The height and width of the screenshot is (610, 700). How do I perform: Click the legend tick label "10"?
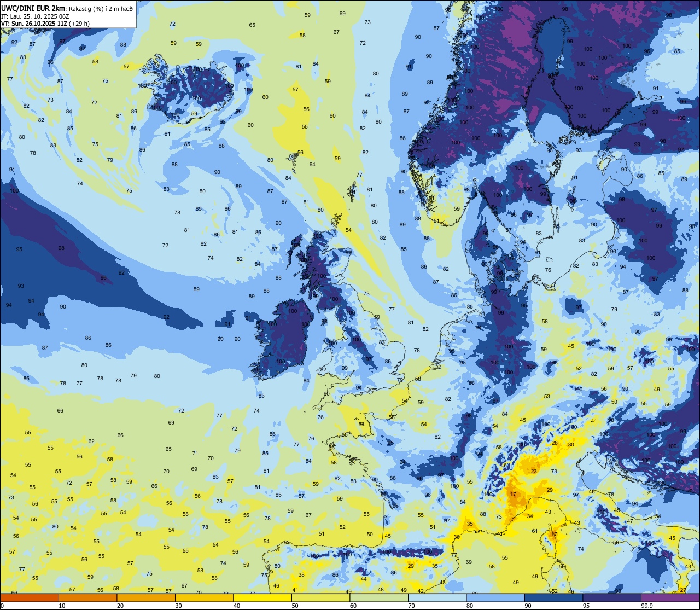coord(62,606)
